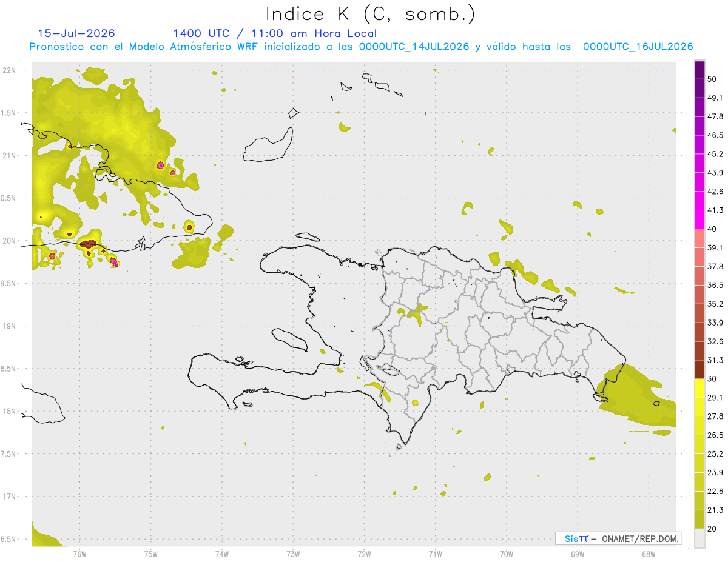The width and height of the screenshot is (728, 562).
Task: Click the colorbar label '37.8'
Action: pyautogui.click(x=715, y=267)
